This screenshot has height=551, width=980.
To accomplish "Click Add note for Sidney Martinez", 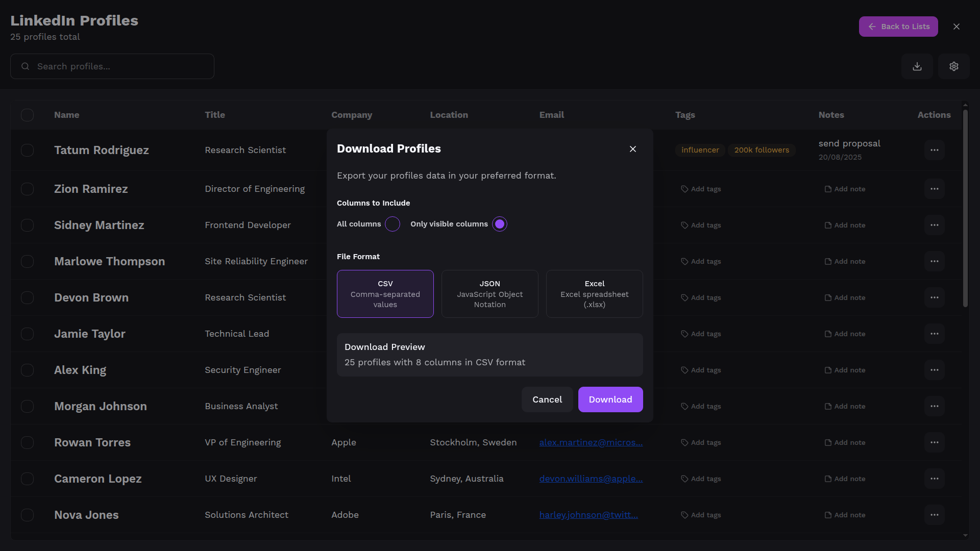I will tap(845, 225).
